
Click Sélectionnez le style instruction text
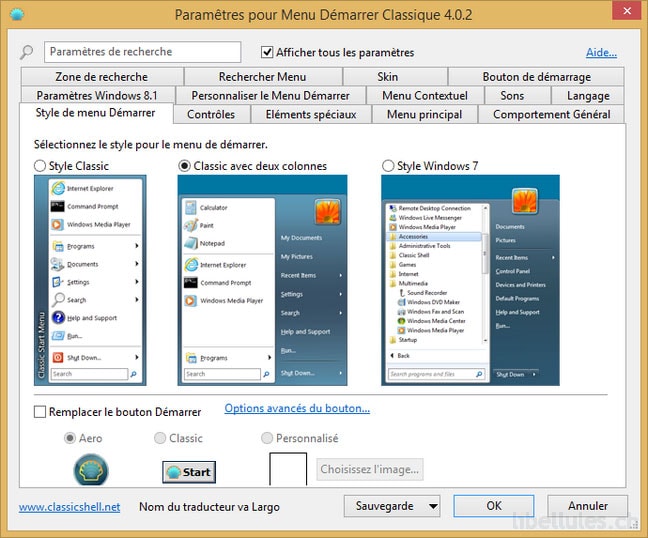[151, 145]
